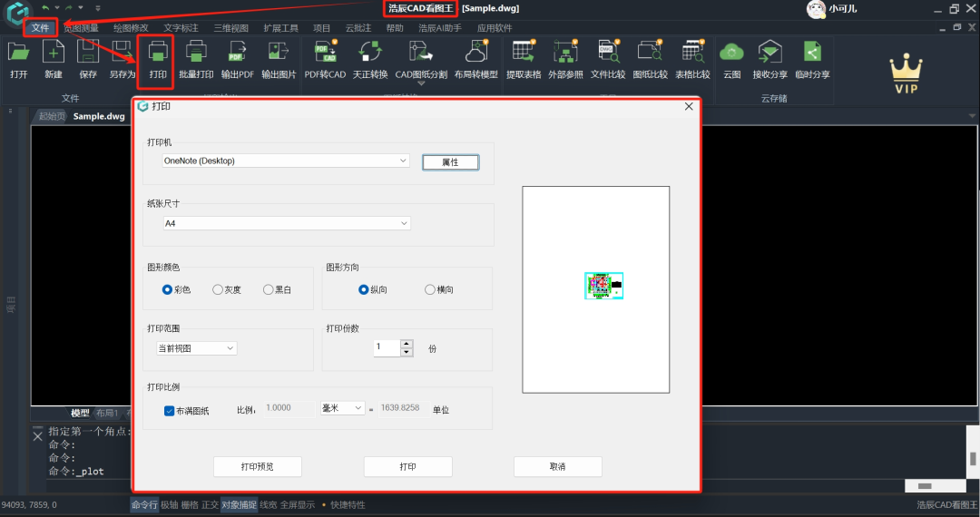Select the 黑白 black-white radio button
Viewport: 980px width, 517px height.
(268, 289)
